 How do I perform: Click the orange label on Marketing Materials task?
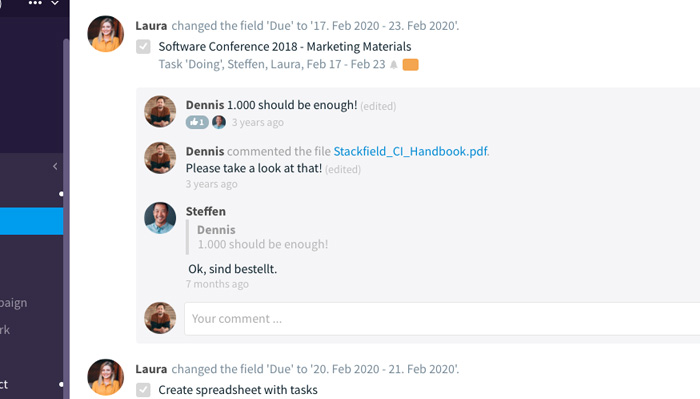(x=410, y=65)
